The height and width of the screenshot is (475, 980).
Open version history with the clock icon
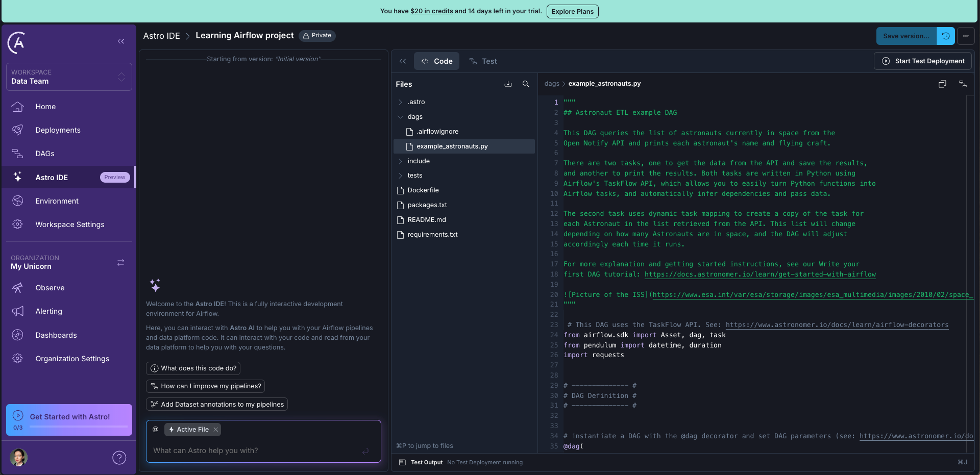[945, 36]
